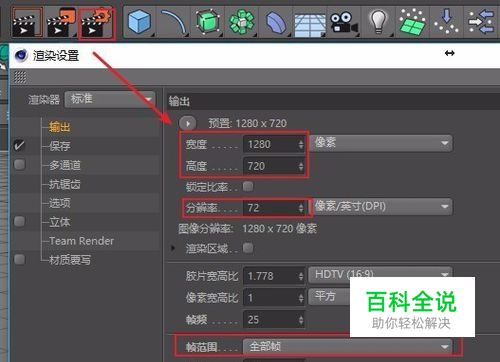Open the green Array cloner icon
Screen dimensions: 500x362
pyautogui.click(x=242, y=22)
